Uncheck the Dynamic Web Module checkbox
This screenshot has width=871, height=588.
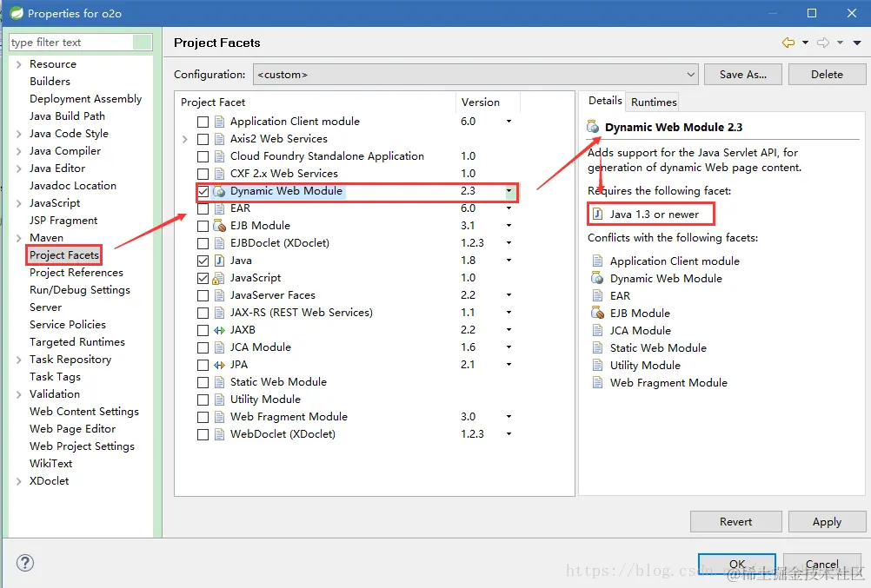203,192
